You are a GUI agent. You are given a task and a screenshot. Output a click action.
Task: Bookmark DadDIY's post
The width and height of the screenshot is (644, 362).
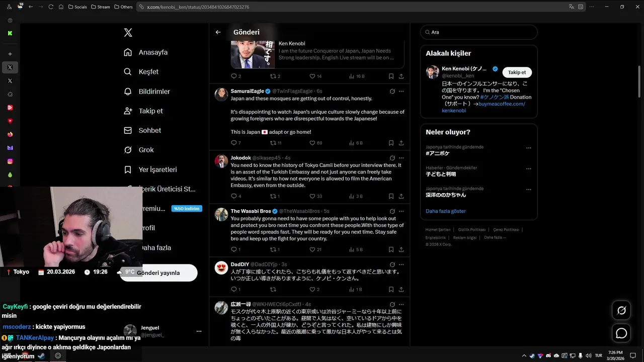(x=391, y=290)
